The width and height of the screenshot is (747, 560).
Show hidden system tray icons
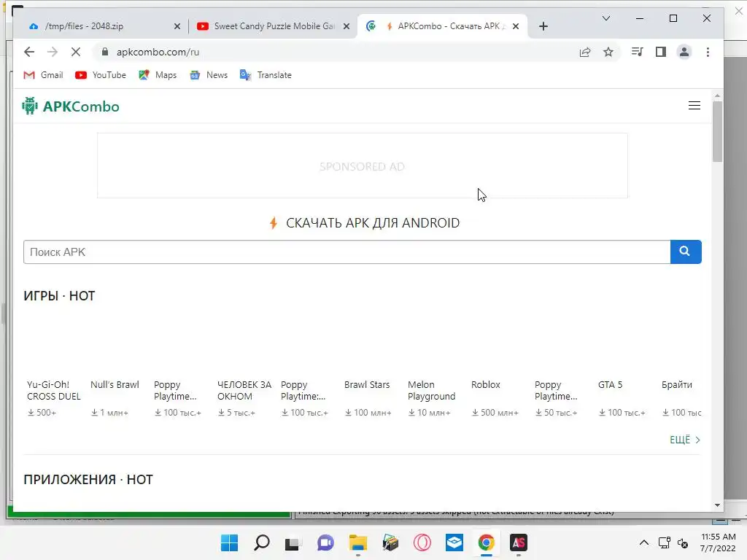[x=643, y=542]
